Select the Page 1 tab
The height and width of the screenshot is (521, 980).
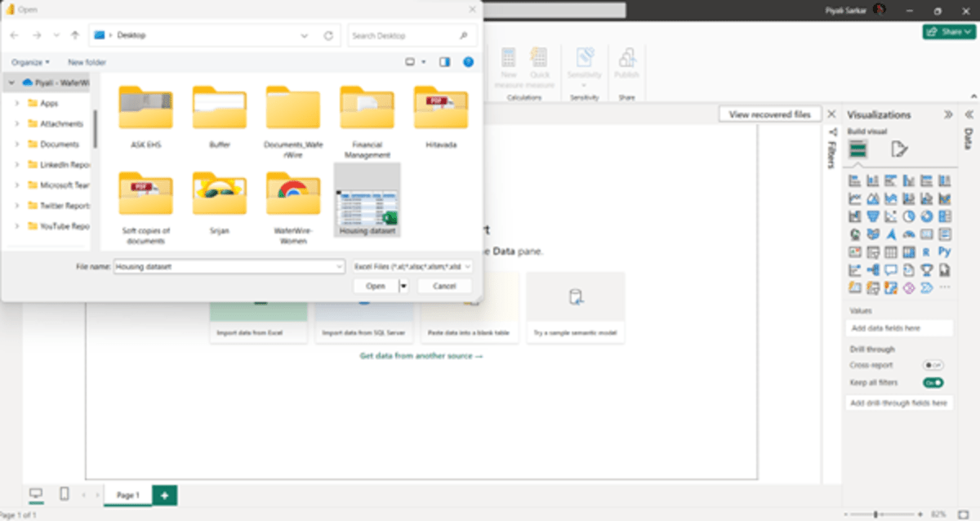127,495
